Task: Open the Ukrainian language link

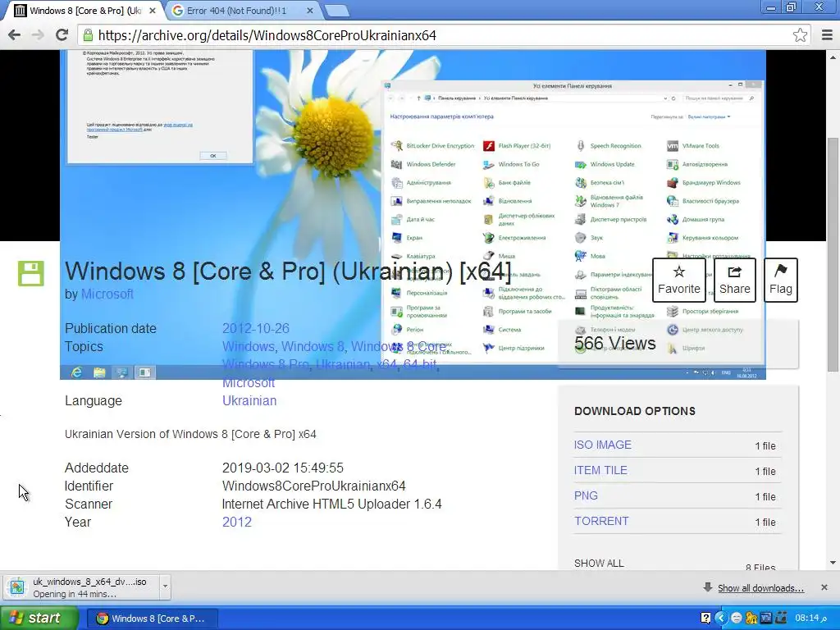Action: click(249, 400)
